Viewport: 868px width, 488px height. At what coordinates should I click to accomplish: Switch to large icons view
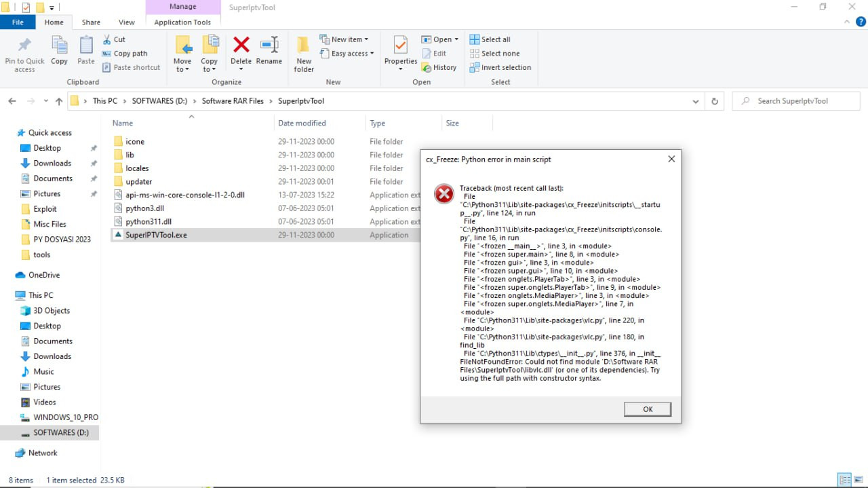coord(858,480)
